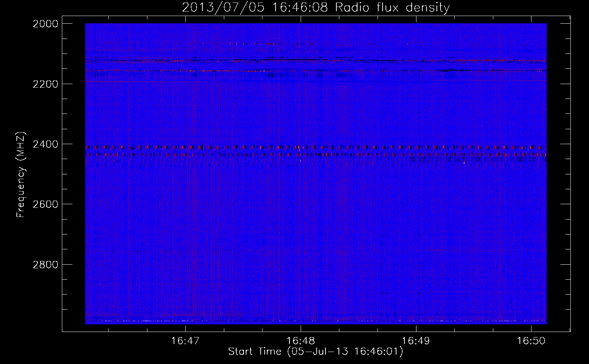This screenshot has width=589, height=364.
Task: Click the 2400 frequency tick label
Action: (x=46, y=144)
